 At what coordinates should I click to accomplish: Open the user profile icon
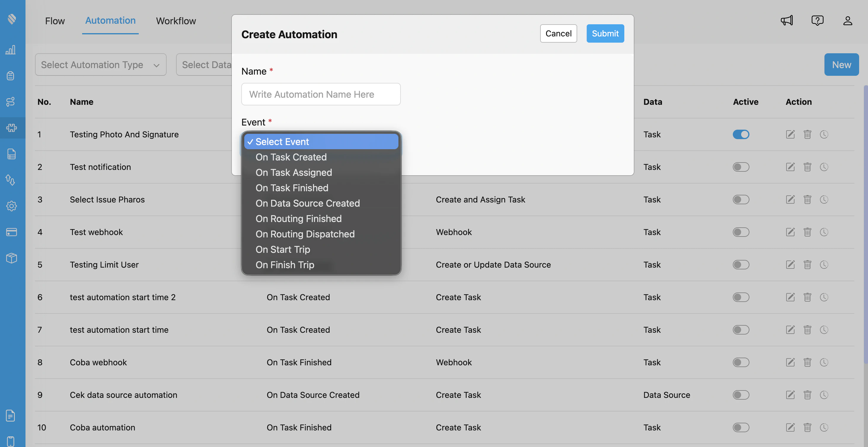point(848,20)
